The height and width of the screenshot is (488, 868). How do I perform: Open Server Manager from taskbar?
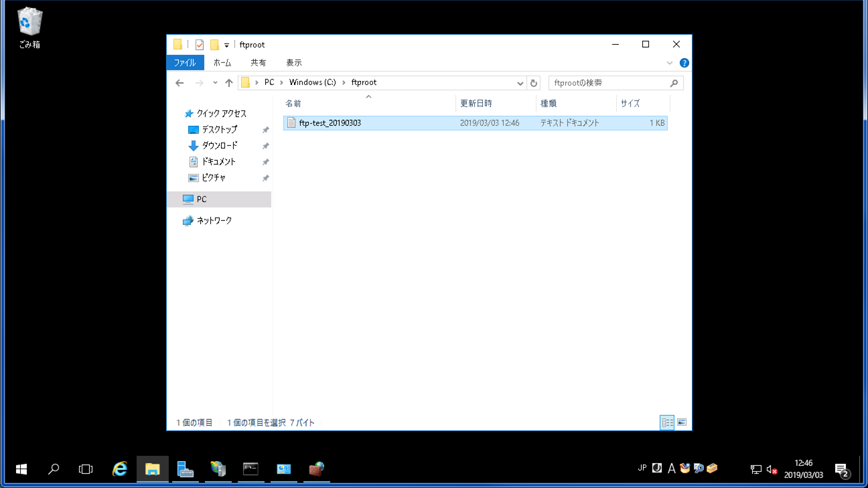click(186, 469)
